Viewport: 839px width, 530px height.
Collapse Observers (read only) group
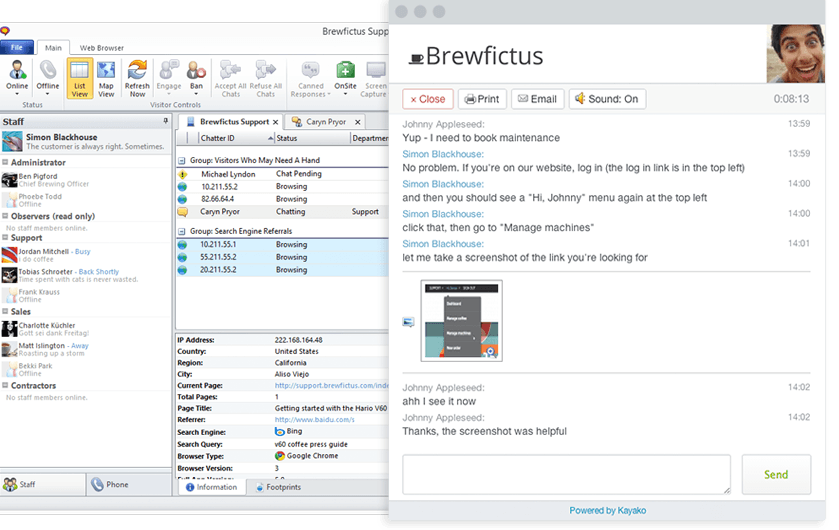[x=5, y=216]
